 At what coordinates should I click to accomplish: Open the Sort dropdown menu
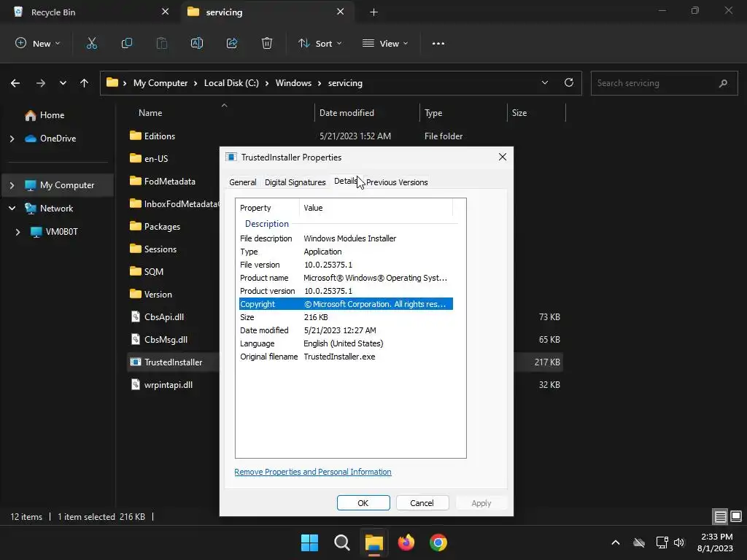tap(320, 43)
